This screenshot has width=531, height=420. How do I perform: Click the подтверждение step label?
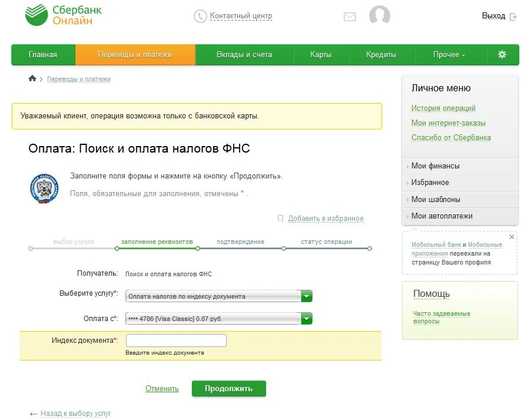[240, 242]
